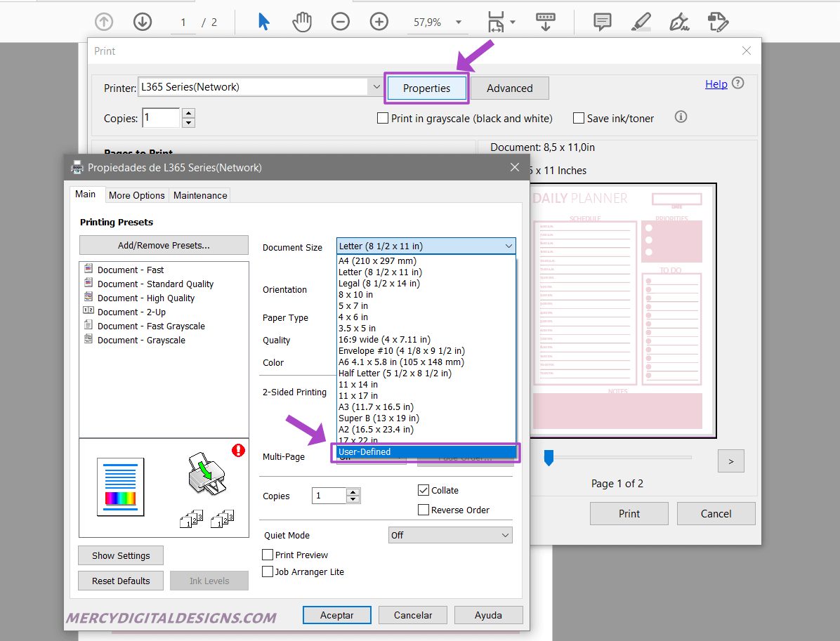The height and width of the screenshot is (641, 840).
Task: Open the Help link
Action: (716, 84)
